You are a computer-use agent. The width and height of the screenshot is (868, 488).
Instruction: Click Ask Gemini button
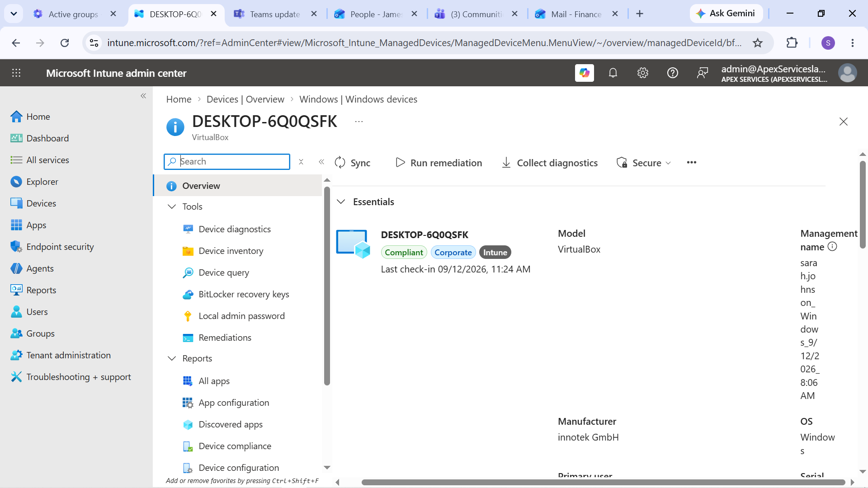click(726, 14)
